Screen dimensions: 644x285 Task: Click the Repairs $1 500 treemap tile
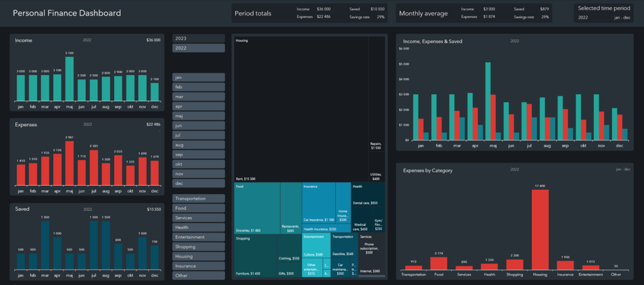point(377,94)
